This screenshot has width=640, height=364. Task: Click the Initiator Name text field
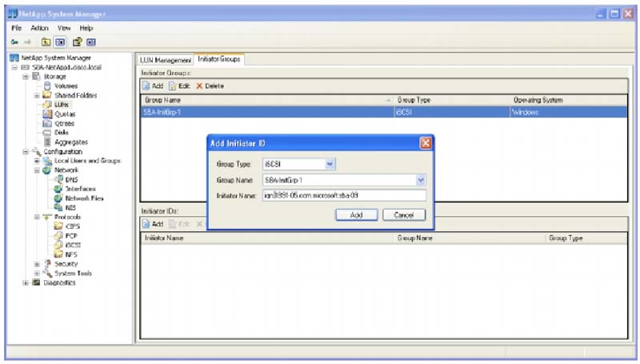point(344,196)
